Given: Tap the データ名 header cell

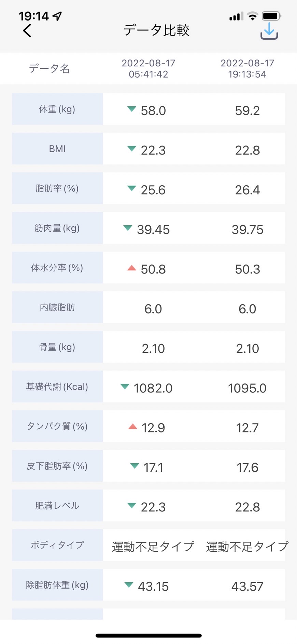Looking at the screenshot, I should point(49,68).
